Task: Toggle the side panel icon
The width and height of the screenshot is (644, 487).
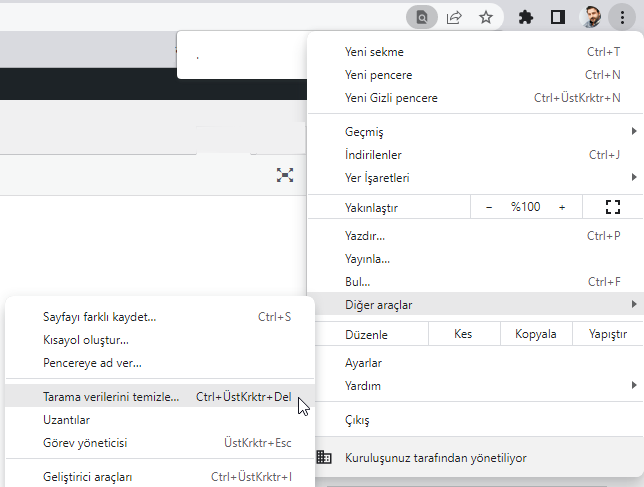Action: (x=558, y=17)
